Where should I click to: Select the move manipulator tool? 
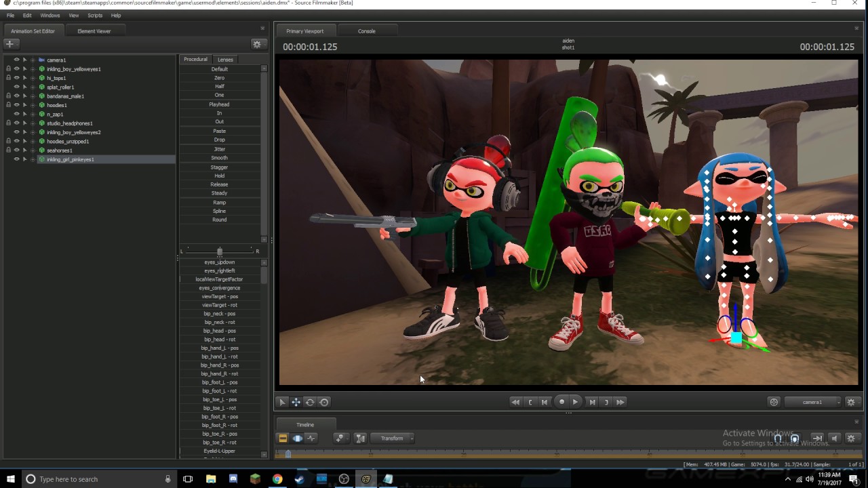coord(296,402)
